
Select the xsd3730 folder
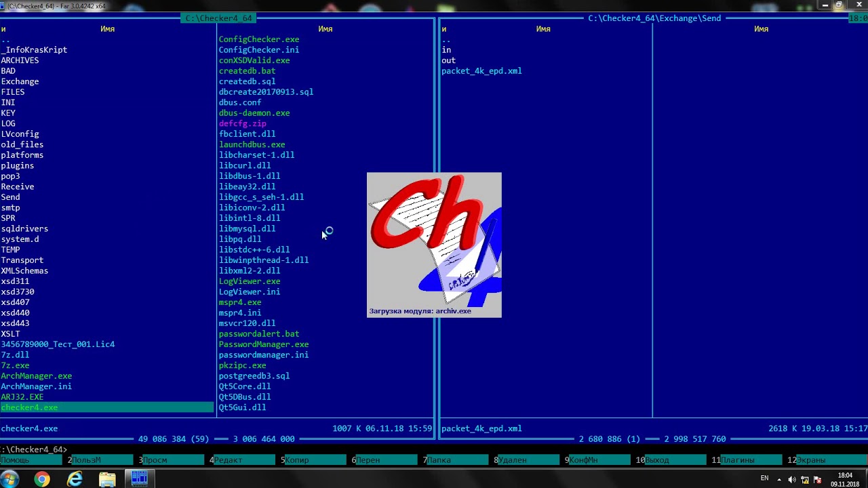tap(18, 291)
